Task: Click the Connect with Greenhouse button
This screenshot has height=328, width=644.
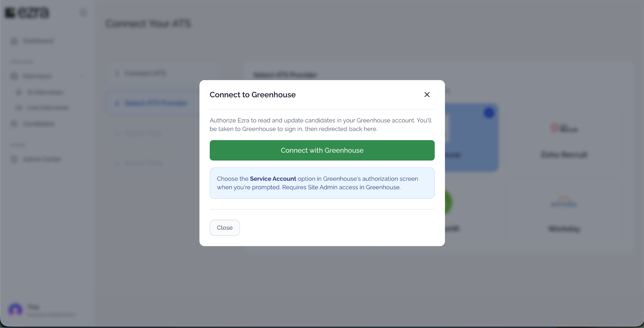Action: 322,150
